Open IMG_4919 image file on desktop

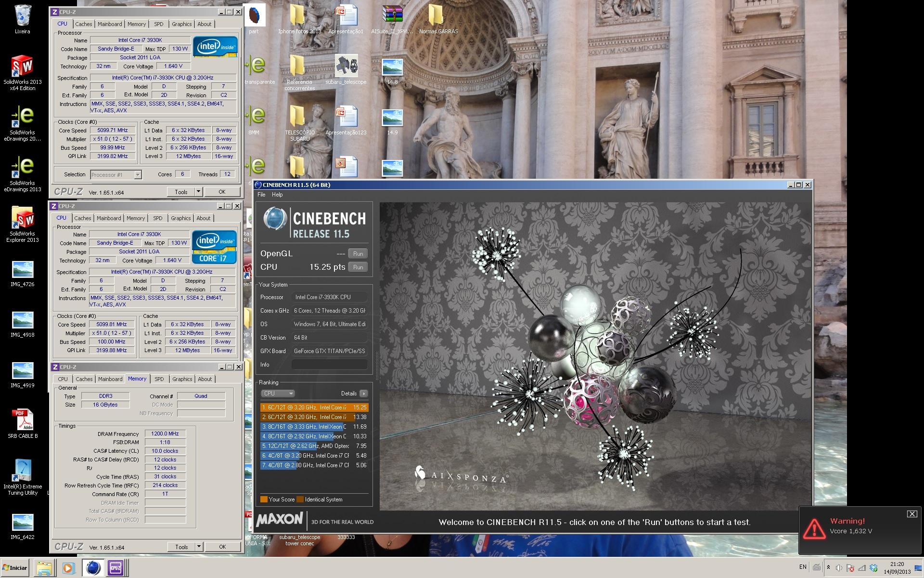[x=22, y=375]
